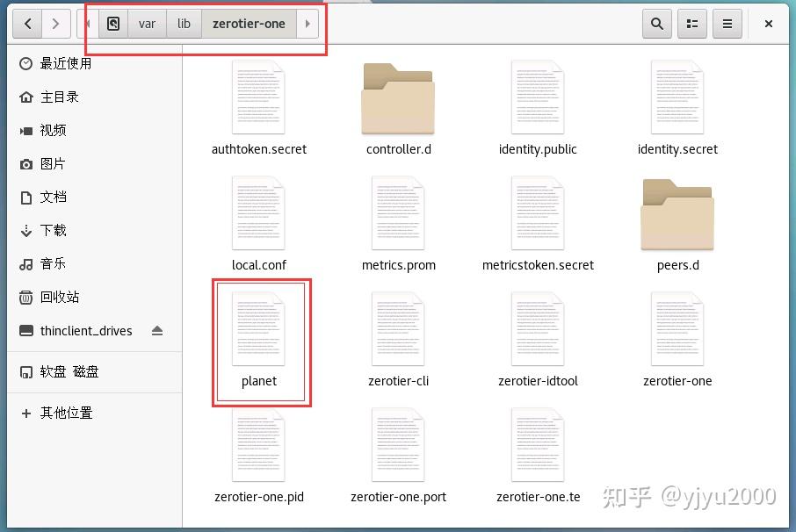Open 下载 in the sidebar
This screenshot has width=796, height=532.
[x=53, y=230]
